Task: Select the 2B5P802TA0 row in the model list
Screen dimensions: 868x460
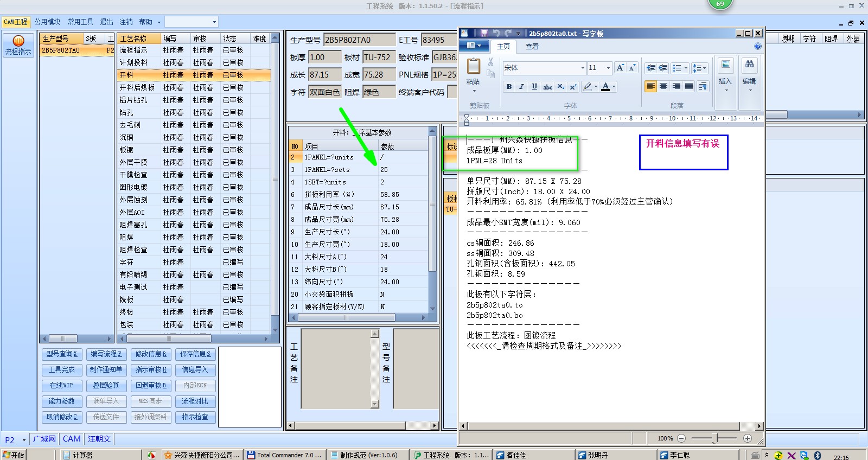Action: click(x=77, y=50)
